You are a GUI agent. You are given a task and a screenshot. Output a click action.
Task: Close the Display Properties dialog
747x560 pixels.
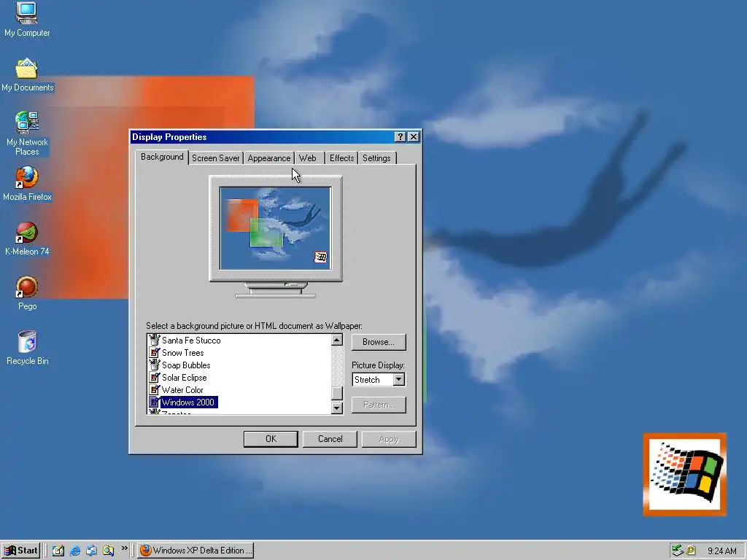(x=414, y=137)
